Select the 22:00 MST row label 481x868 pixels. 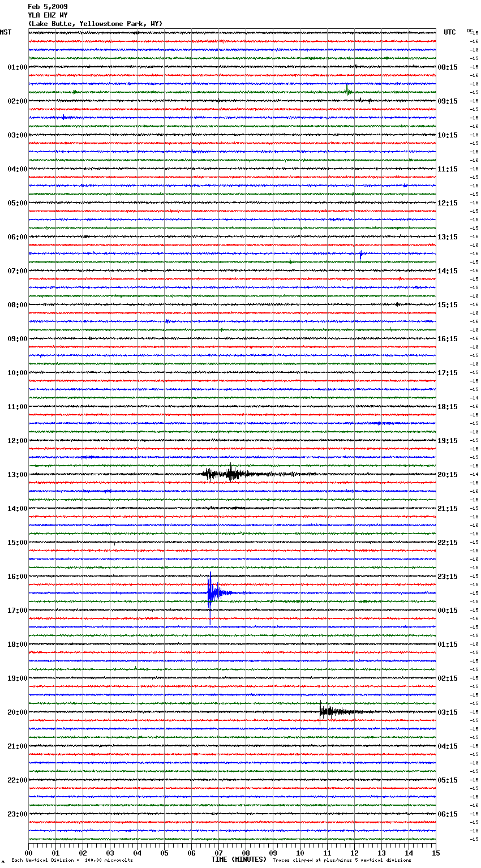click(x=17, y=780)
